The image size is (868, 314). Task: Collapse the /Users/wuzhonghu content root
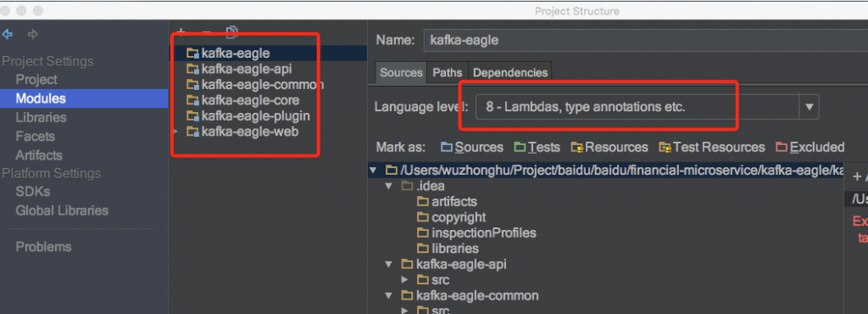[x=373, y=170]
